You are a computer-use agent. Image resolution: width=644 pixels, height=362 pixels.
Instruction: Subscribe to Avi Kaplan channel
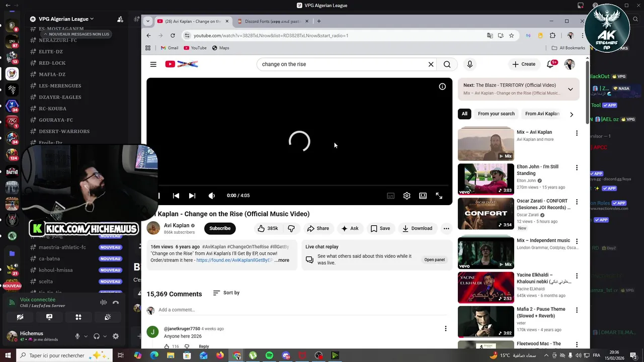[x=220, y=228]
